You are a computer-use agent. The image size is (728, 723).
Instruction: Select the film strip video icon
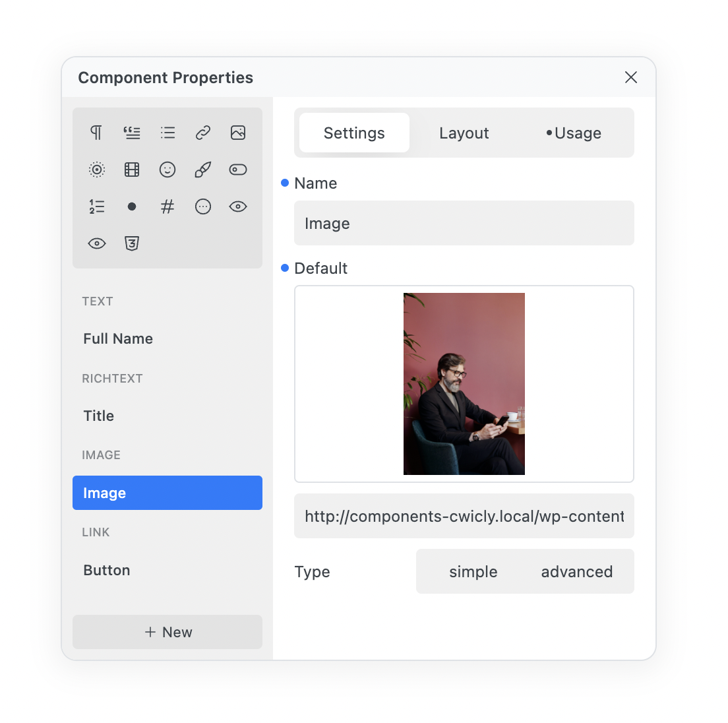point(132,170)
